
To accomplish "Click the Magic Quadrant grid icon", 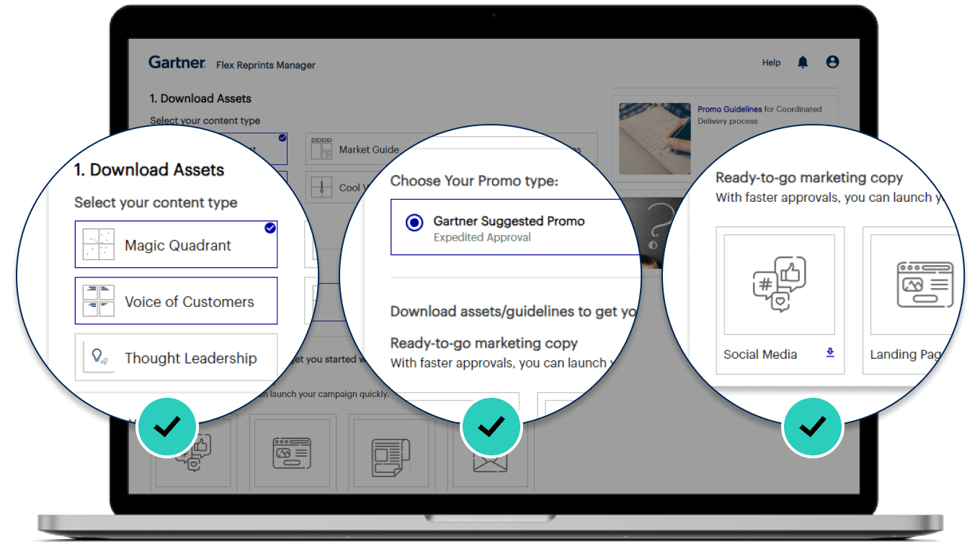I will tap(97, 244).
